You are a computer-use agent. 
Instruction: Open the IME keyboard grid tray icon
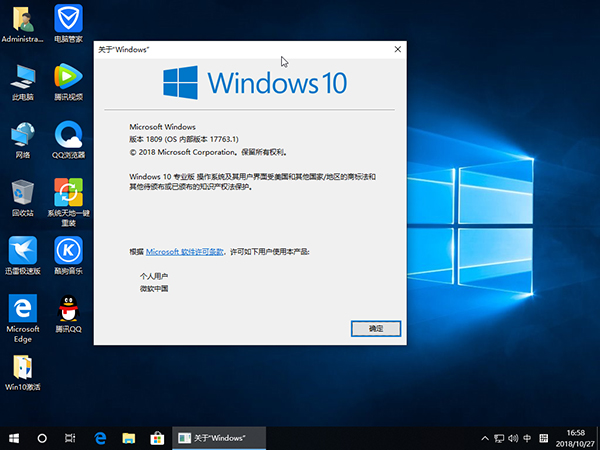(x=543, y=439)
